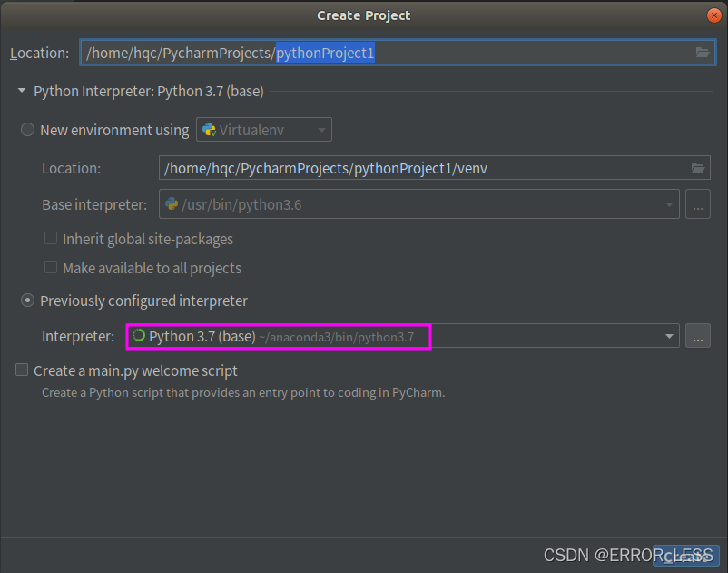Click the Base interpreter label
The height and width of the screenshot is (573, 728).
[x=94, y=205]
